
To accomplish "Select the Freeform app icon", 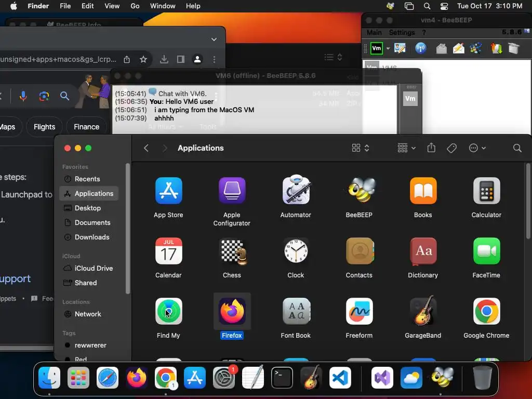I will tap(360, 311).
